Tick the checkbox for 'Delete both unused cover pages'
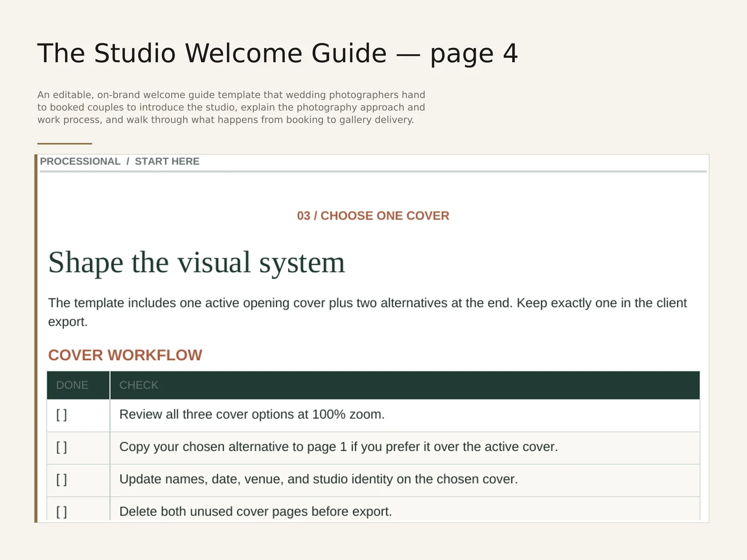Image resolution: width=747 pixels, height=560 pixels. [x=62, y=512]
